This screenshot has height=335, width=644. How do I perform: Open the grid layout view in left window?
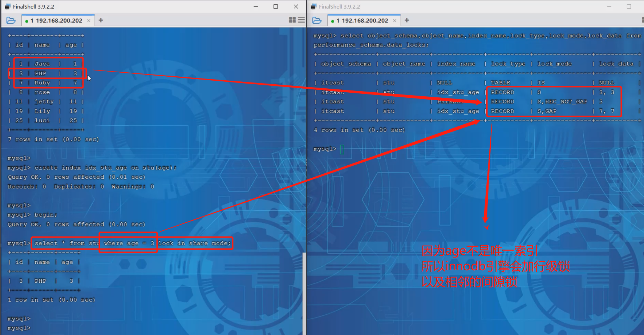point(292,20)
